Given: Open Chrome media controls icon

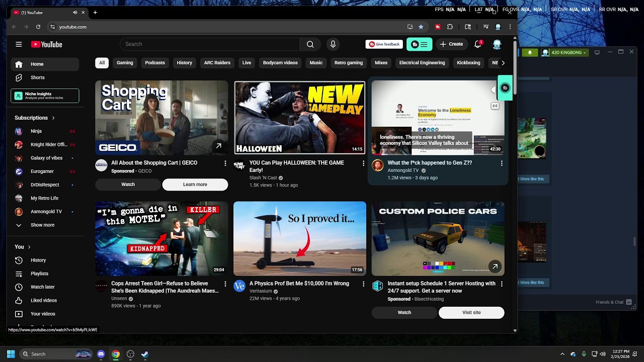Looking at the screenshot, I should pyautogui.click(x=486, y=27).
